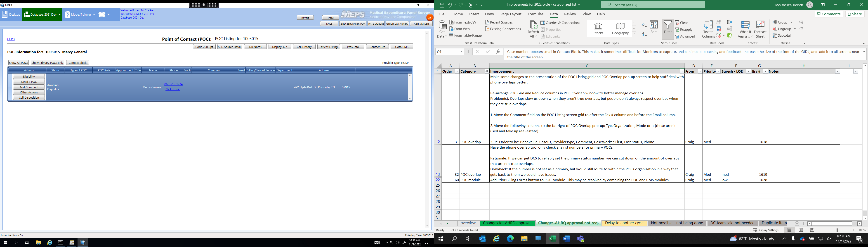
Task: Click the Excel zoom slider
Action: pyautogui.click(x=837, y=230)
